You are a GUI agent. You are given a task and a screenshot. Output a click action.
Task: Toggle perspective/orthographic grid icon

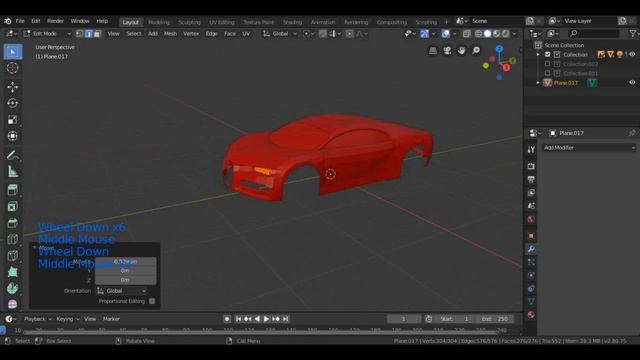(433, 50)
